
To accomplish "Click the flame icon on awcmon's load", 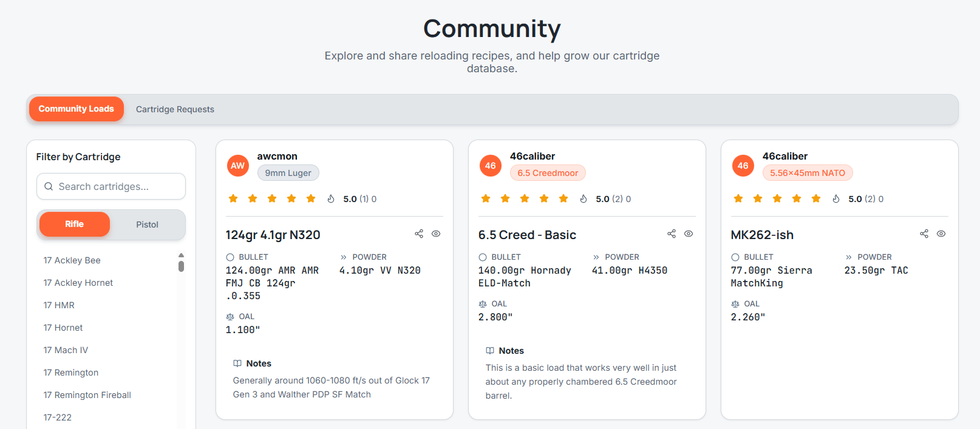I will (x=331, y=199).
